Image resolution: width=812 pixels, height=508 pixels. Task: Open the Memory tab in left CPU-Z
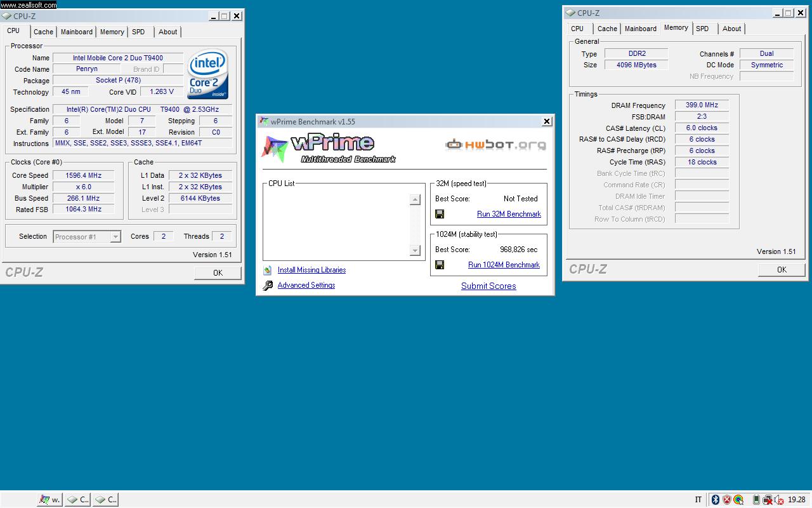[x=112, y=32]
